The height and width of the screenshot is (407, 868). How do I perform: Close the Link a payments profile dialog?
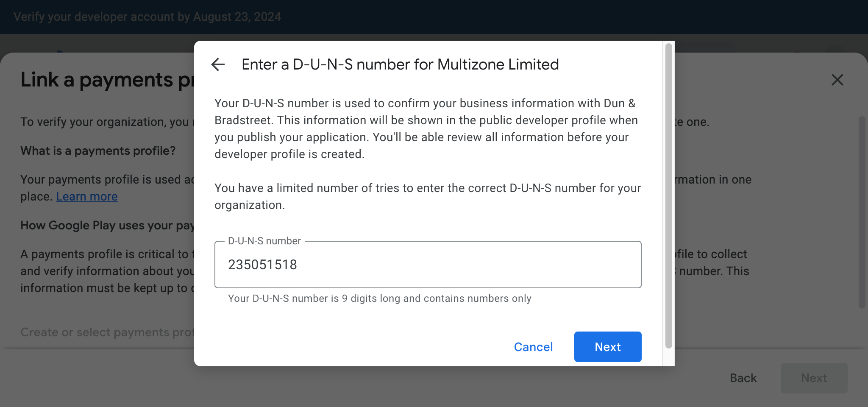click(837, 80)
